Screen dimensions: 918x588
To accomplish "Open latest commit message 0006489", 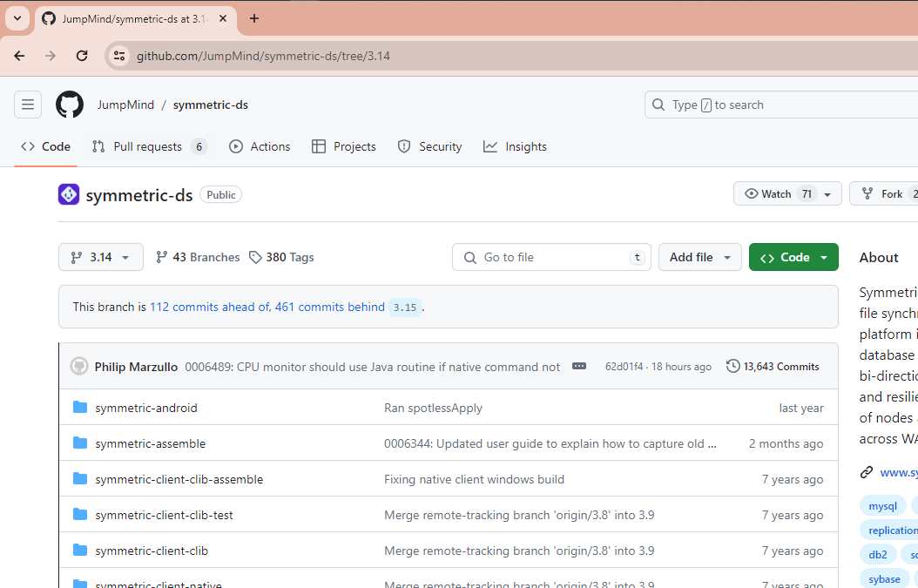I will [373, 367].
